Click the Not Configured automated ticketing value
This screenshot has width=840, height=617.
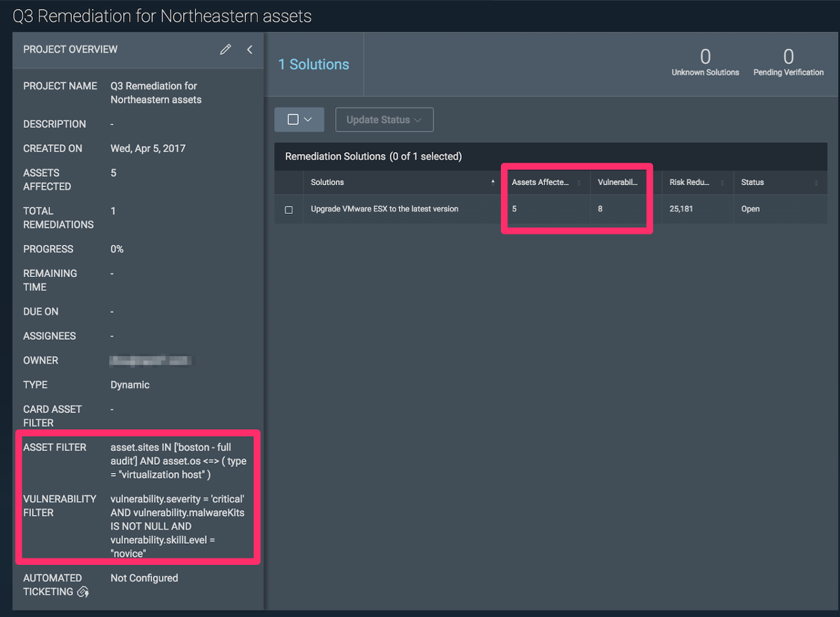tap(144, 578)
